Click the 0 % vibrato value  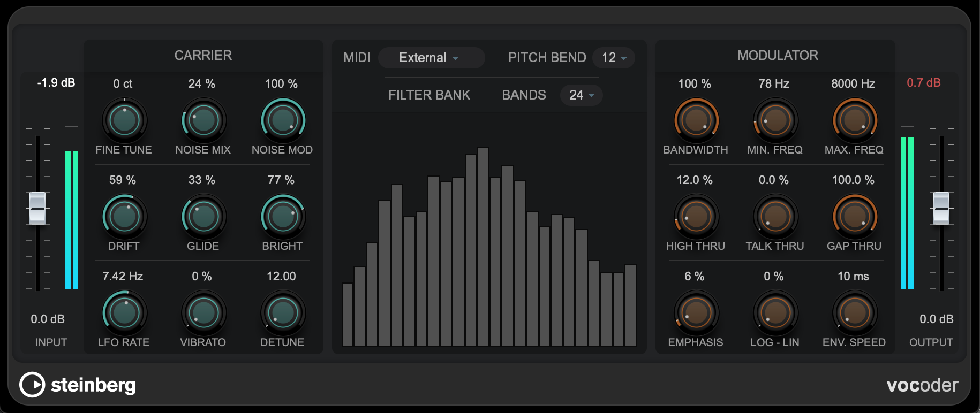[x=202, y=276]
